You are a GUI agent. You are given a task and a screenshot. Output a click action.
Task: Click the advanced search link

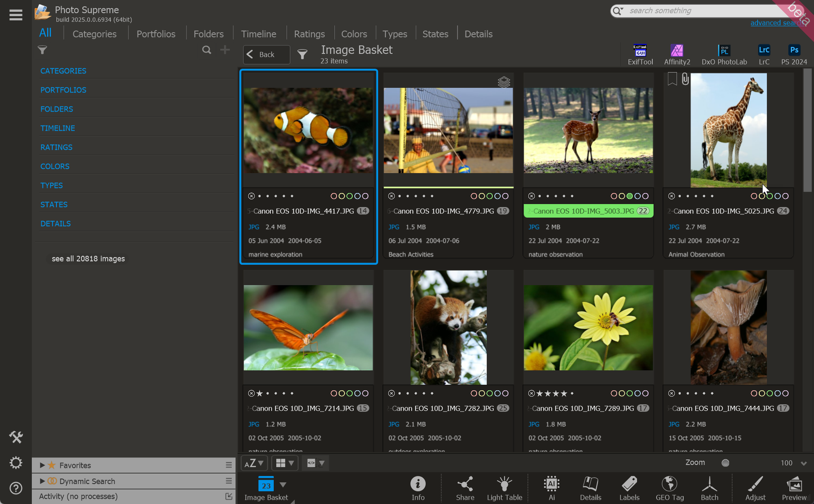coord(776,23)
